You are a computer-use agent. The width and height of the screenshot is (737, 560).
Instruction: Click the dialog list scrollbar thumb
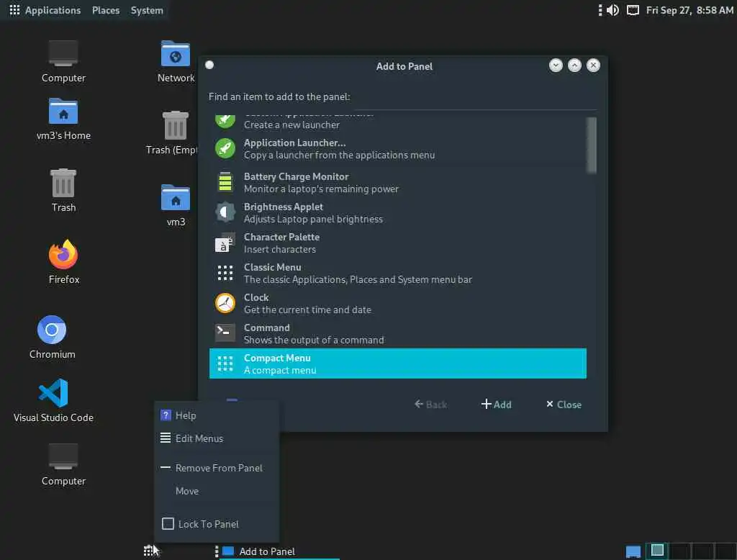coord(592,145)
